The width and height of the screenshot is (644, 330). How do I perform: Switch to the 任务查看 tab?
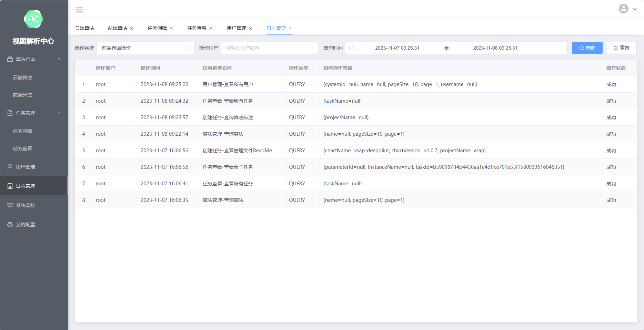197,28
